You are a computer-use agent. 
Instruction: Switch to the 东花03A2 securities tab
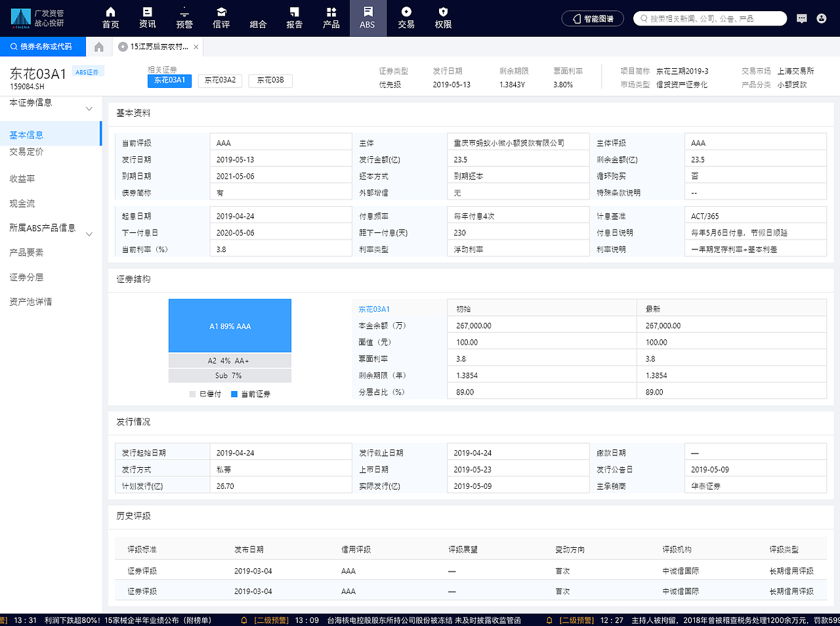pyautogui.click(x=220, y=81)
